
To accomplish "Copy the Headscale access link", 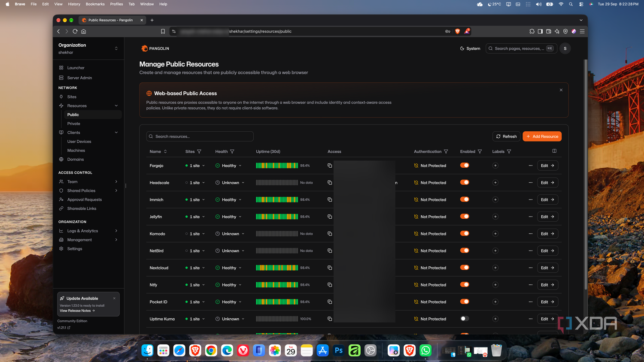I will click(330, 183).
